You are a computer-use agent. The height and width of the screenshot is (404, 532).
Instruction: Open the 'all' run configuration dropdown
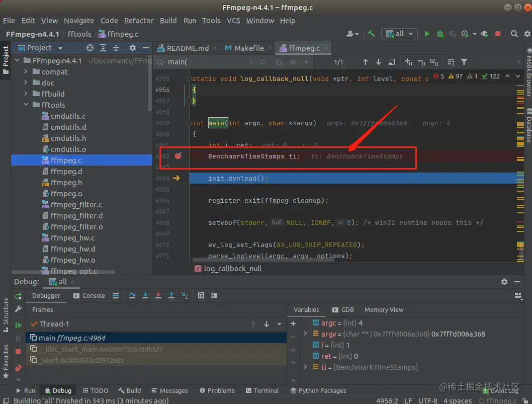point(399,34)
